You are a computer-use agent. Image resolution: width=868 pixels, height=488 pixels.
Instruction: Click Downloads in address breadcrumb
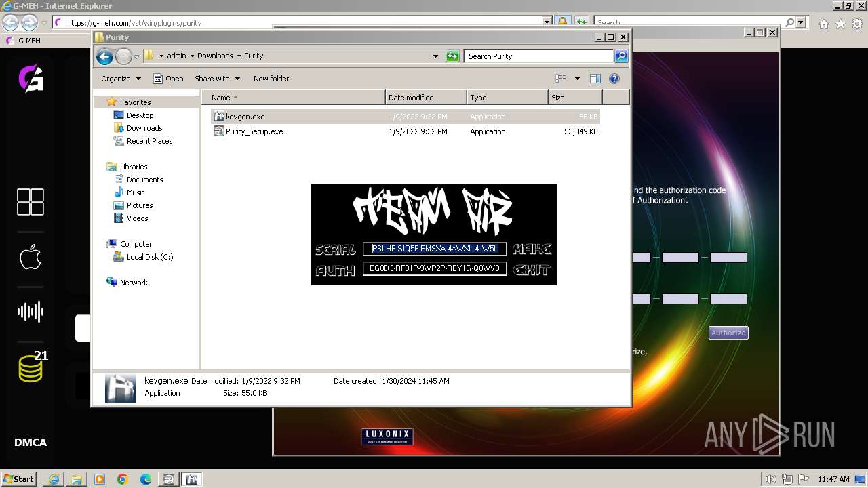click(x=215, y=56)
